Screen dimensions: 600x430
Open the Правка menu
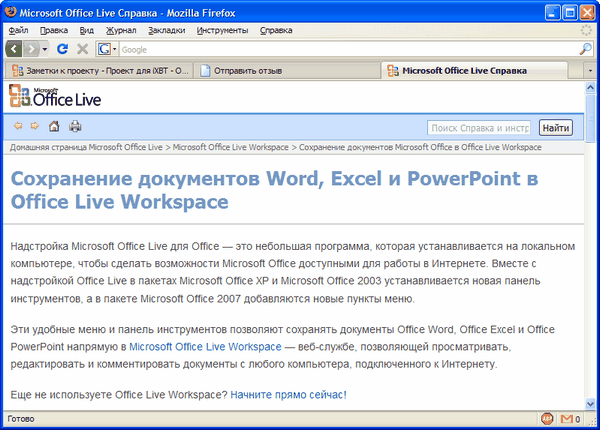54,30
